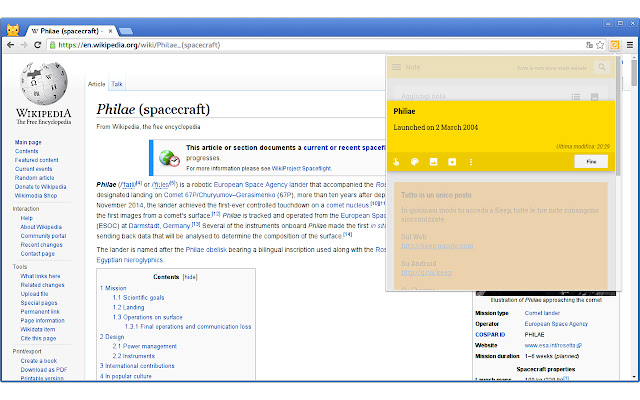Click the new list icon in Keep

point(577,96)
